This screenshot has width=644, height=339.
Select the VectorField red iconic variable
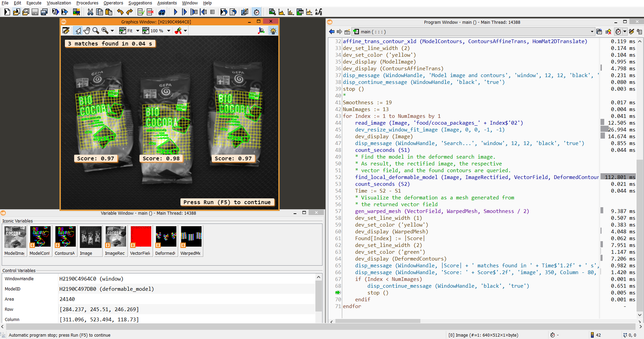(141, 241)
